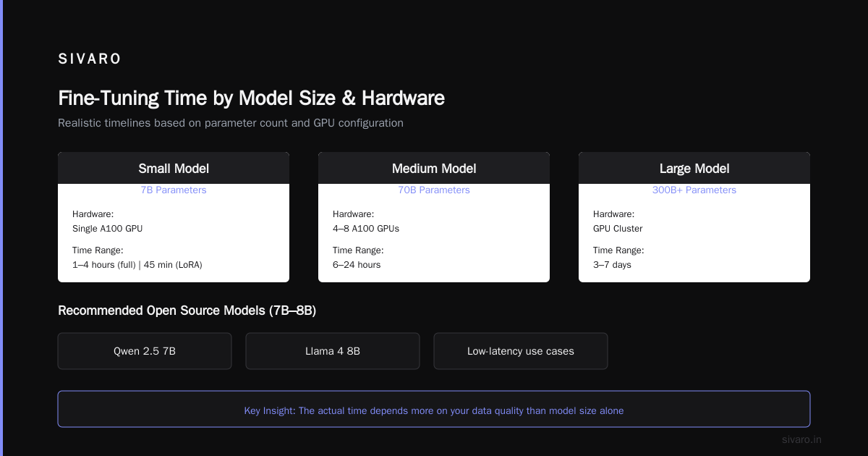Click 'Single A100 GPU' hardware value

point(108,229)
